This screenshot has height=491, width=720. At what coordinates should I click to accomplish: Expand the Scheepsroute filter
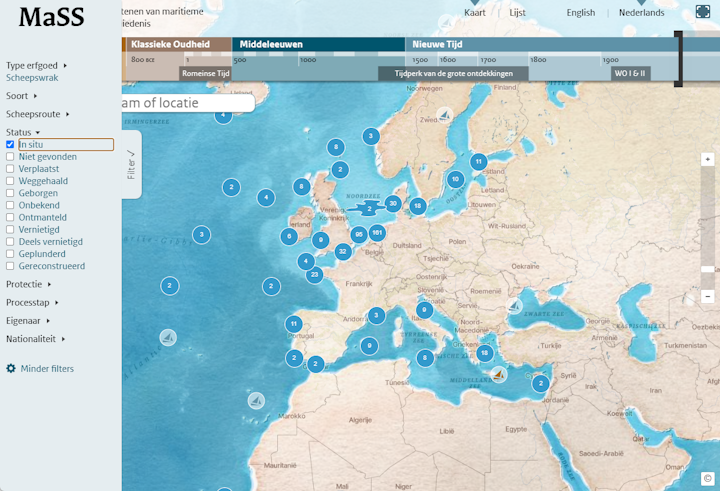pos(37,114)
